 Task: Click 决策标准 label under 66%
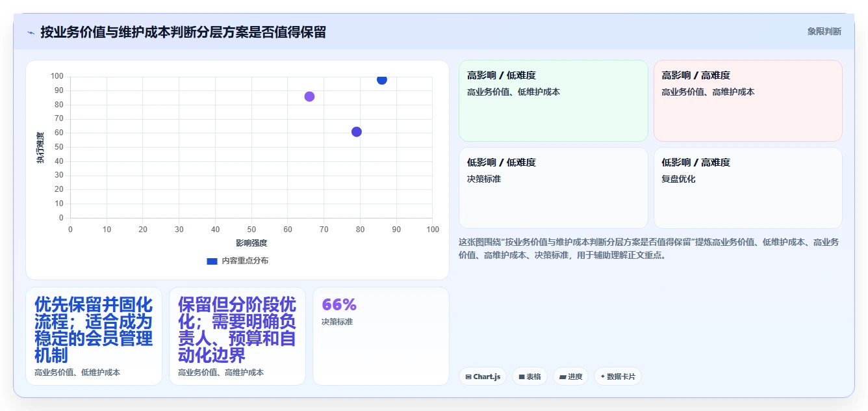click(338, 322)
